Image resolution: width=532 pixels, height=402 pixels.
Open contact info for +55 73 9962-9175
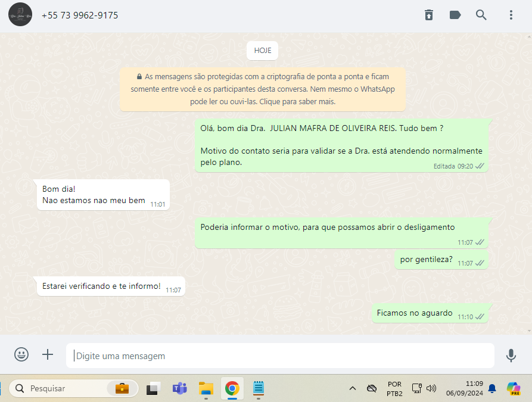tap(80, 15)
